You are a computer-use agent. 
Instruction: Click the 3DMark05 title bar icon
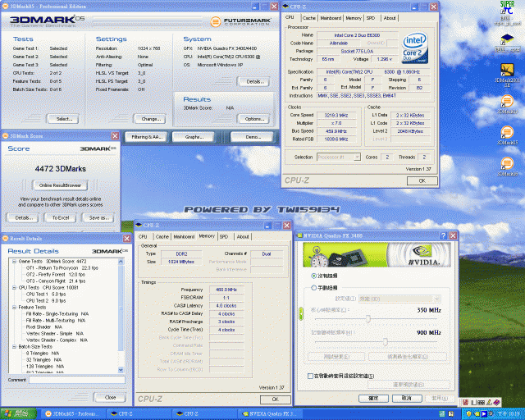[5, 7]
